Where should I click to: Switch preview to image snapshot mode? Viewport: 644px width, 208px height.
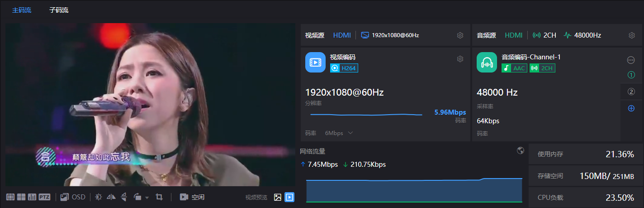tap(278, 197)
